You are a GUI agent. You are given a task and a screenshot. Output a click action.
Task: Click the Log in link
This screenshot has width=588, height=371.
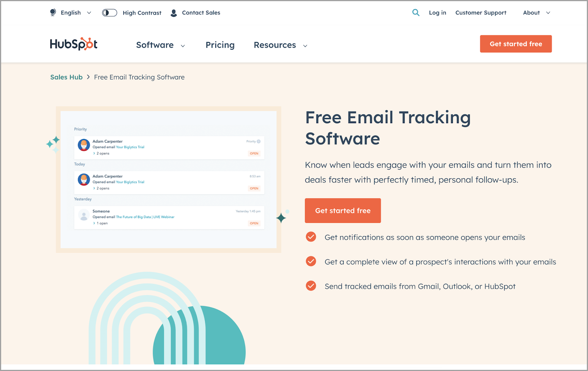point(437,13)
